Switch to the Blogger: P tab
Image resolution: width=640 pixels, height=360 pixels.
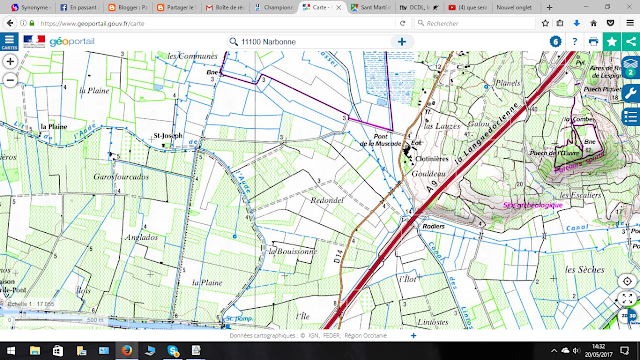click(x=127, y=7)
